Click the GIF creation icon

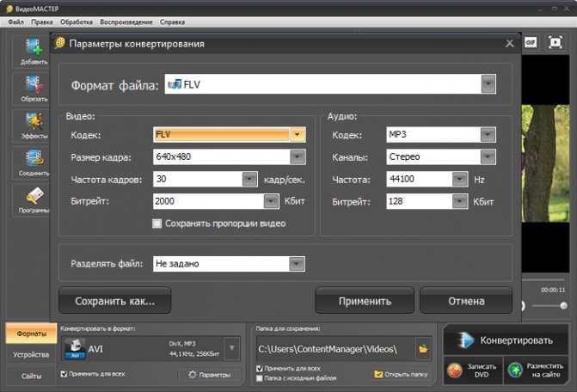click(x=531, y=42)
